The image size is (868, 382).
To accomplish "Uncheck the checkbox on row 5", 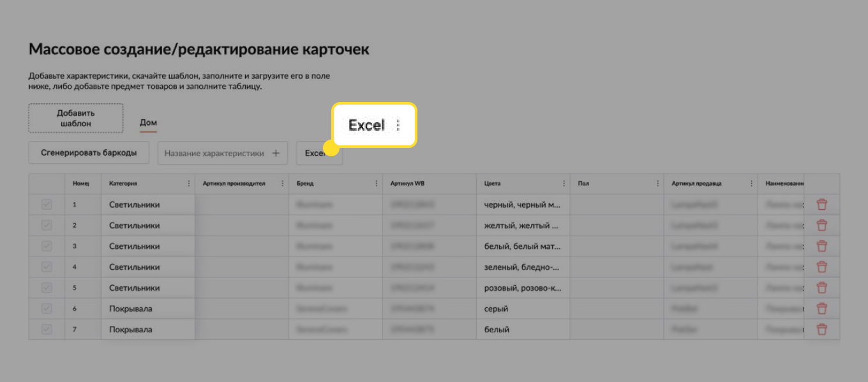I will click(46, 288).
